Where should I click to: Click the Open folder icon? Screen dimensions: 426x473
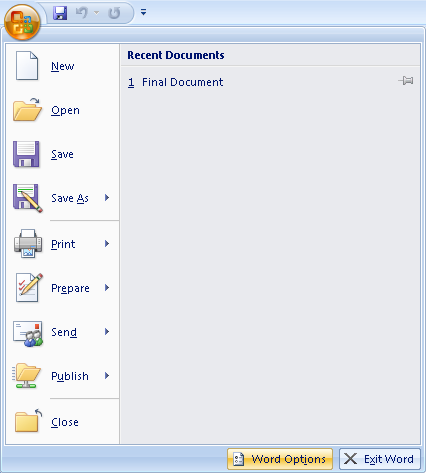point(27,110)
